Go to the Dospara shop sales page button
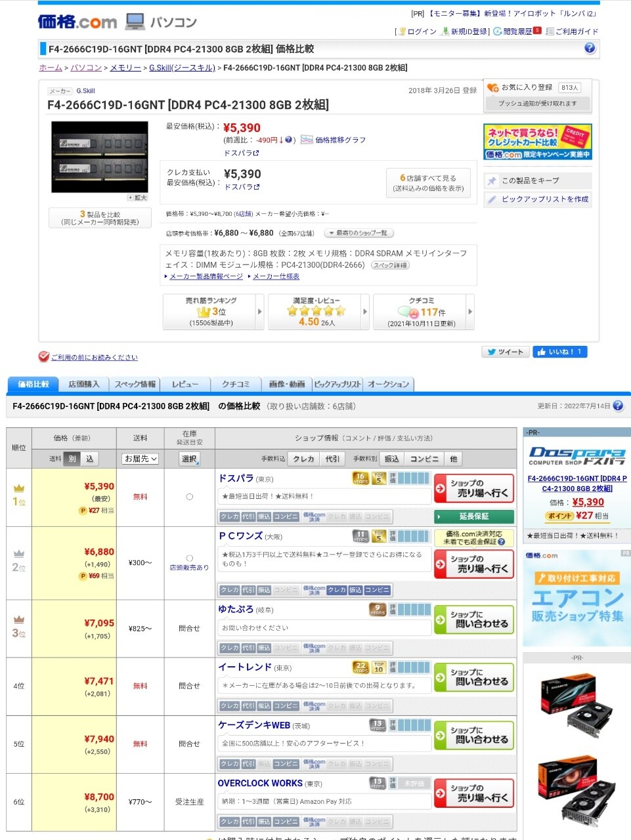The image size is (631, 840). coord(474,488)
